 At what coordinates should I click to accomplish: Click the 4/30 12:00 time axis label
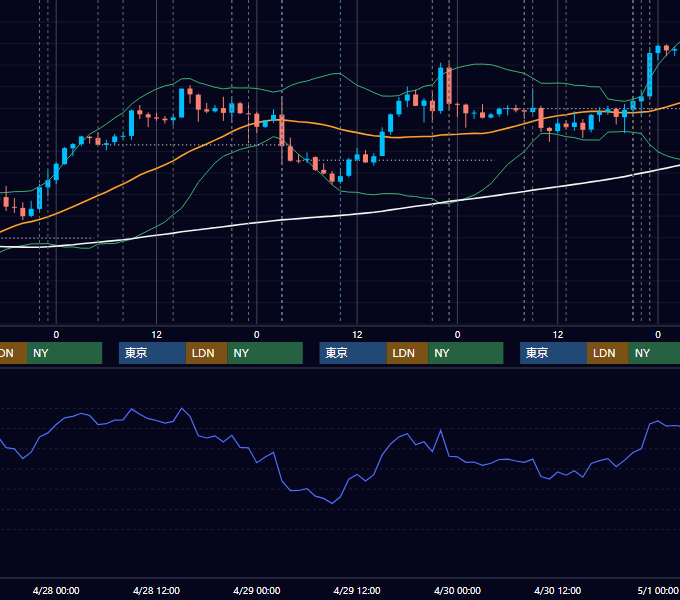coord(557,590)
